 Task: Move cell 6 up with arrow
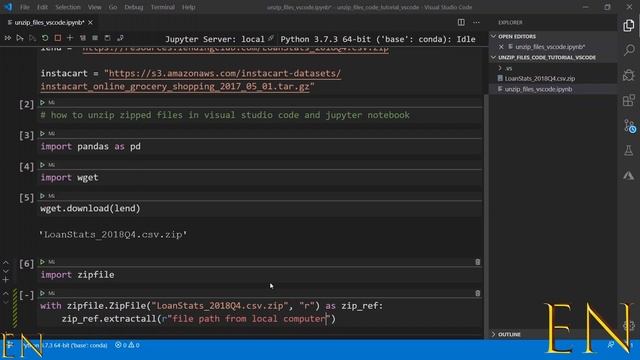coord(6,262)
